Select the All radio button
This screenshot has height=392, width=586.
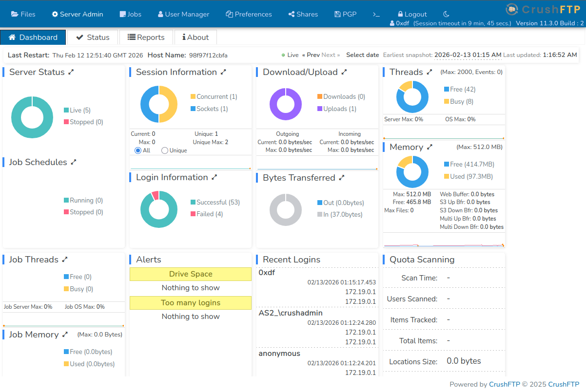point(138,150)
